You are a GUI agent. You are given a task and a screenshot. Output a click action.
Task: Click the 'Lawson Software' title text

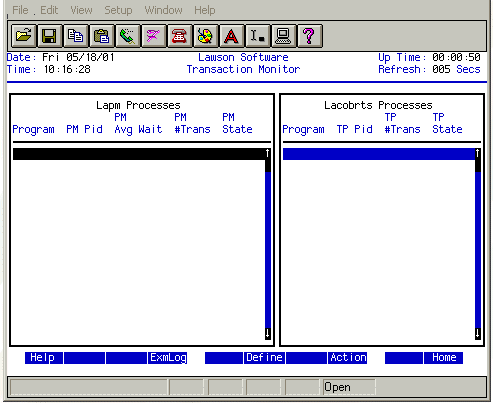coord(243,57)
